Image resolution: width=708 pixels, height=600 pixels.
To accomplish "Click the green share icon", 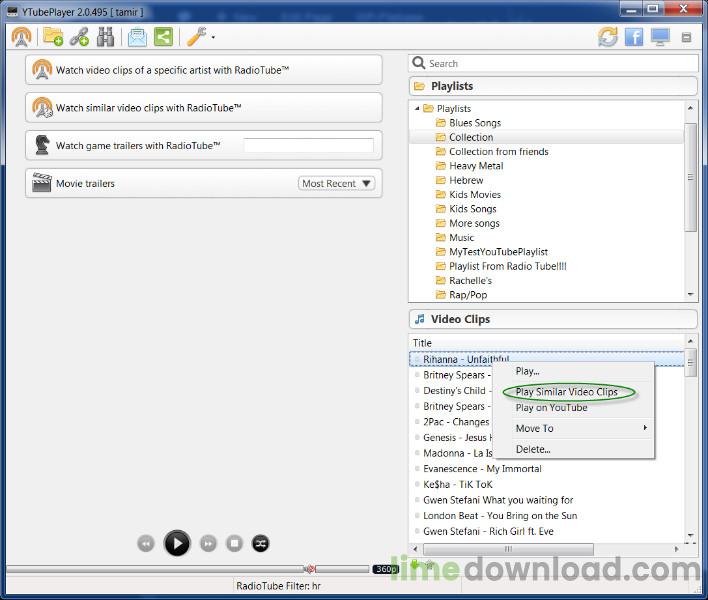I will 162,37.
